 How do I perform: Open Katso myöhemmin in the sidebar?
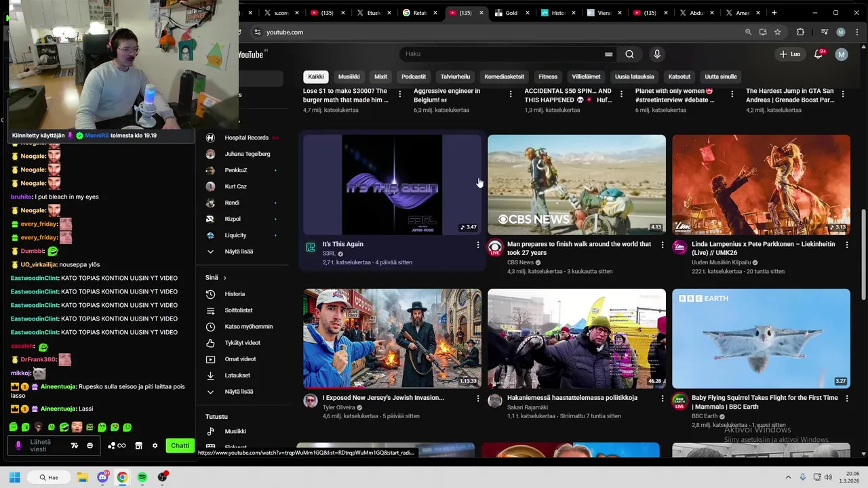click(x=248, y=327)
